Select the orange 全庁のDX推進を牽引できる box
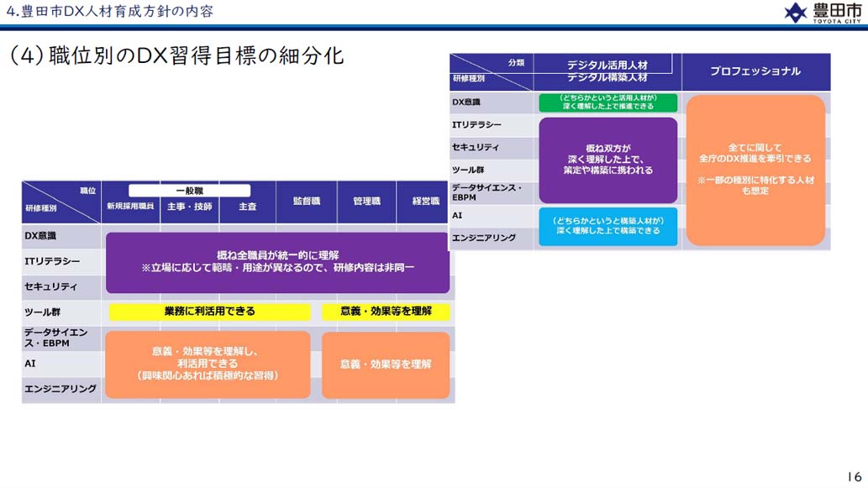This screenshot has width=868, height=488. pyautogui.click(x=755, y=170)
